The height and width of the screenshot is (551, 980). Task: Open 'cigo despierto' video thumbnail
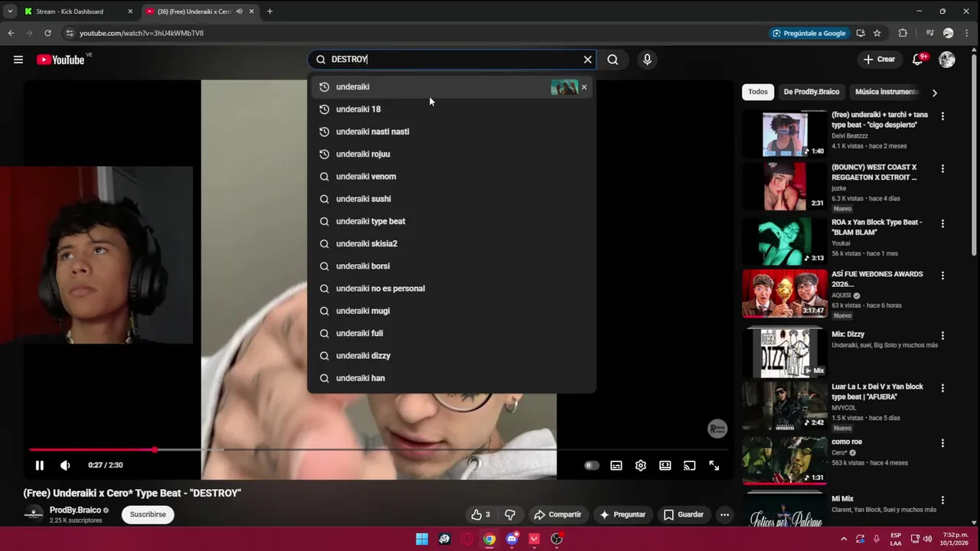785,134
